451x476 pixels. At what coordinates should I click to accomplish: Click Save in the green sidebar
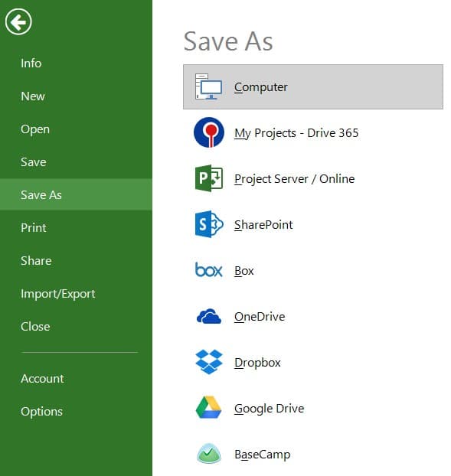[34, 161]
